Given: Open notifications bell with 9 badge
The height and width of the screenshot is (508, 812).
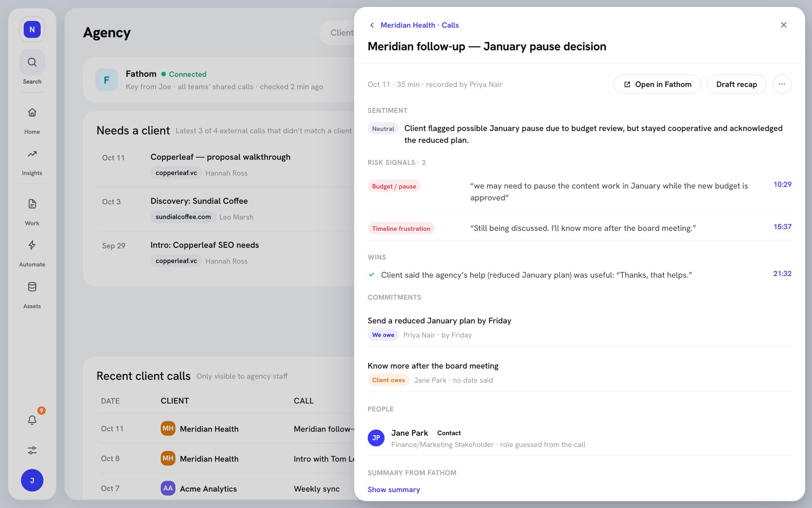Looking at the screenshot, I should (32, 420).
